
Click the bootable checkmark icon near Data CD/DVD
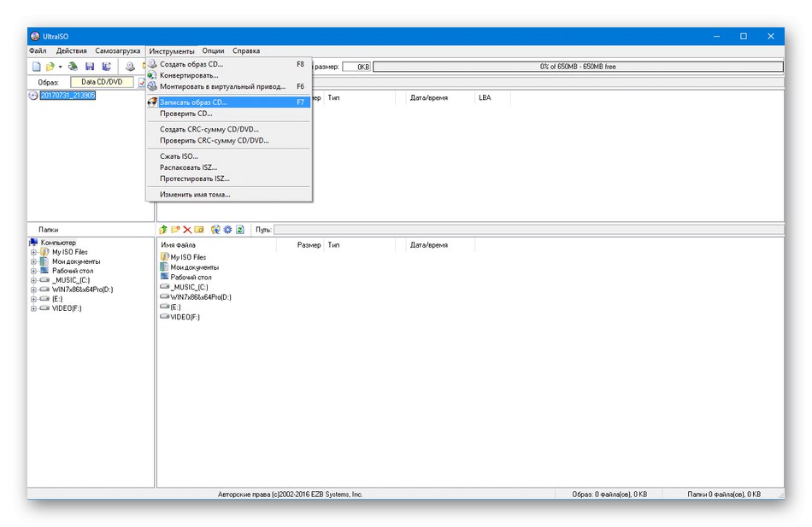[142, 82]
